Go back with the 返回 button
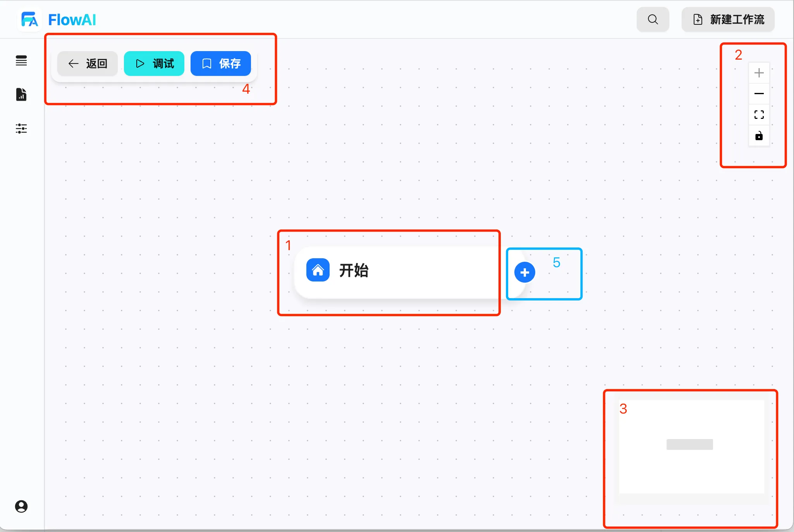Screen dimensions: 794x532 point(88,63)
